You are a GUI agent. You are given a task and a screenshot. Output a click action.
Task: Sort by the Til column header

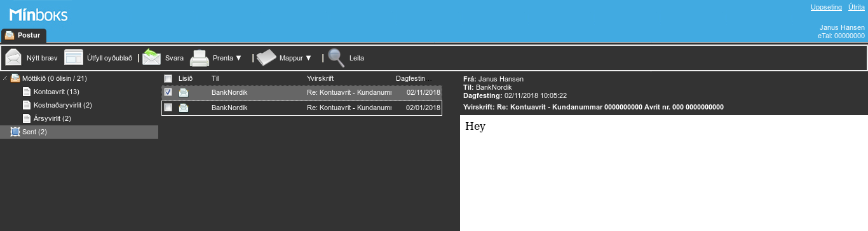215,78
